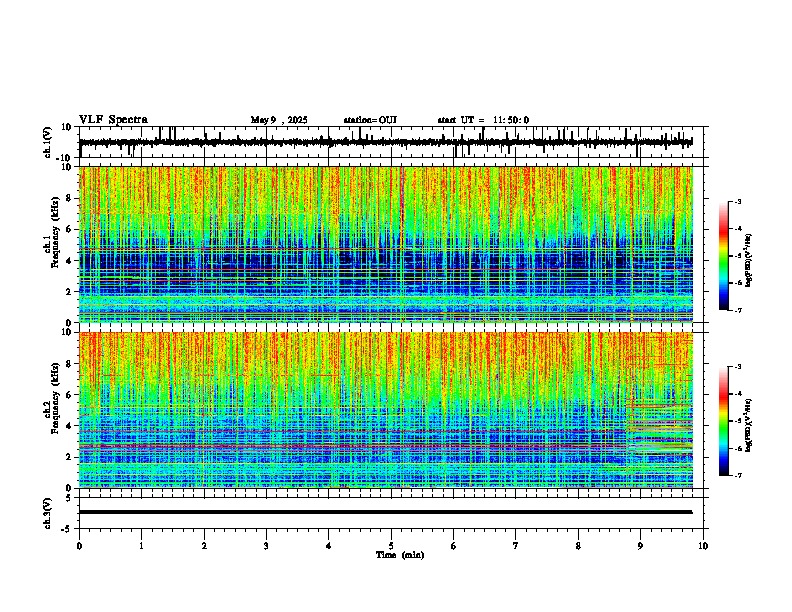Click the time axis tick label "7"
The height and width of the screenshot is (612, 792).
[x=516, y=546]
